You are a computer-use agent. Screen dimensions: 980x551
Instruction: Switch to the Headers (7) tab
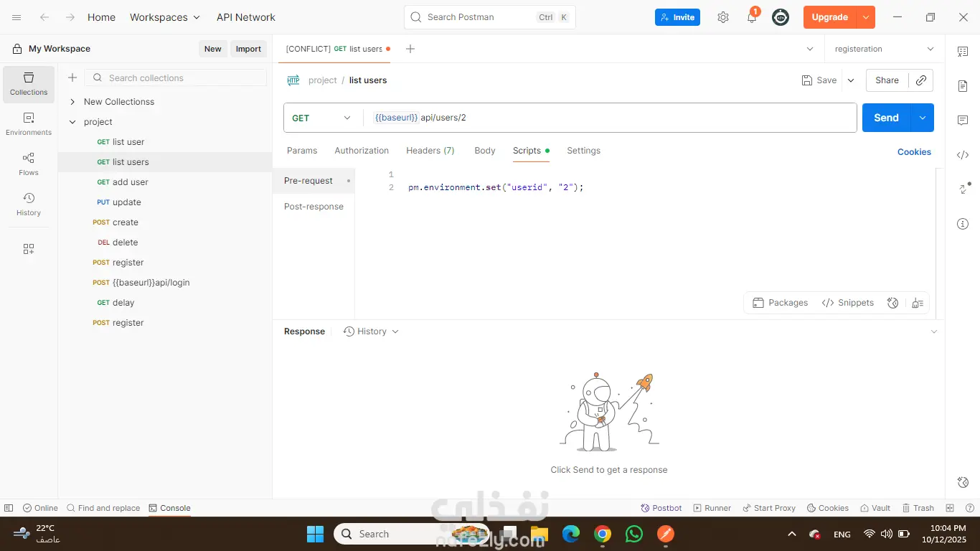(x=430, y=151)
